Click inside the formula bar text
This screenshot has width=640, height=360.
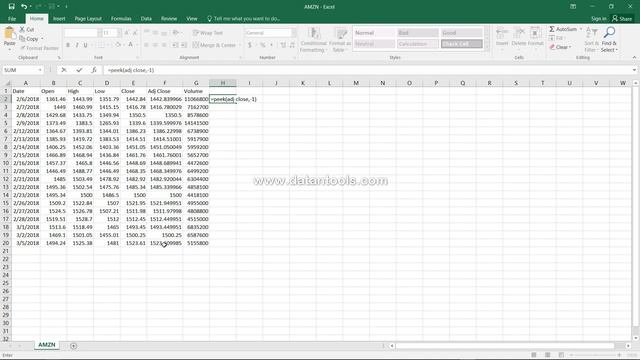pos(131,70)
